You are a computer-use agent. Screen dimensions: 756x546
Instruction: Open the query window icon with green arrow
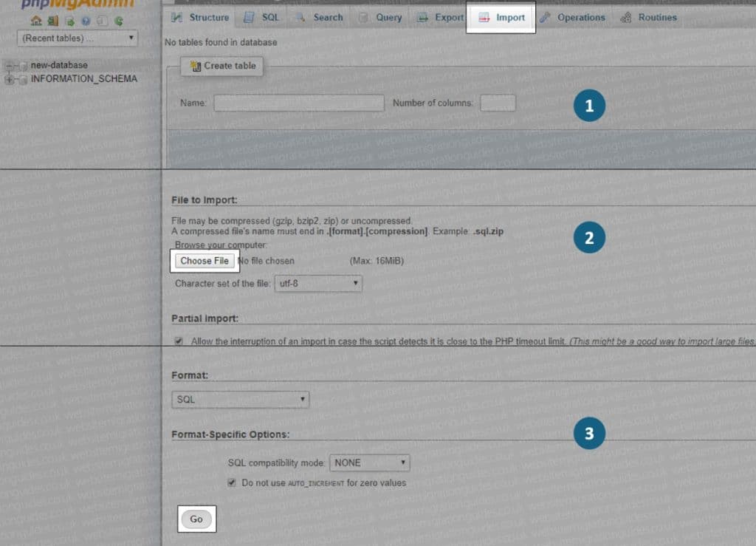coord(70,21)
